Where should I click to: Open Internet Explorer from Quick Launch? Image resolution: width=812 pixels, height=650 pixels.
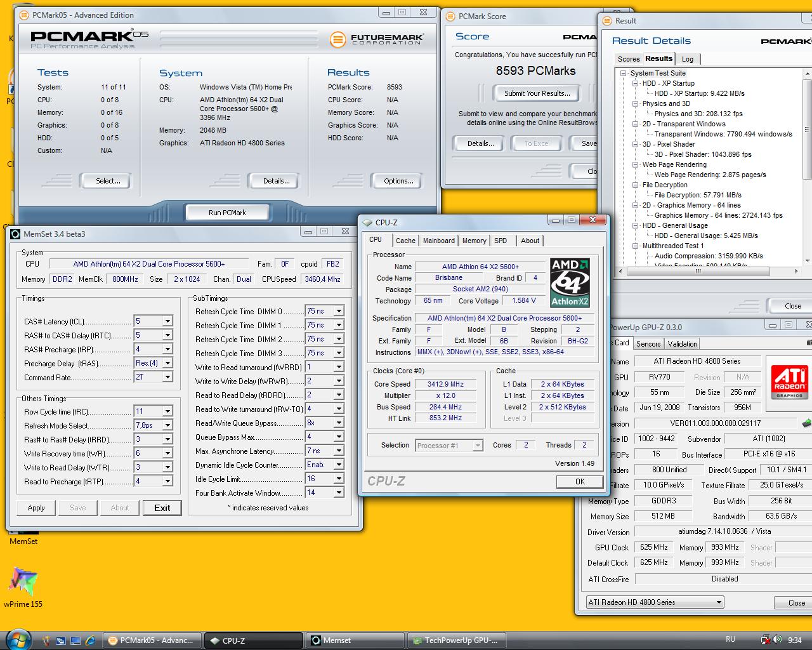click(x=89, y=640)
